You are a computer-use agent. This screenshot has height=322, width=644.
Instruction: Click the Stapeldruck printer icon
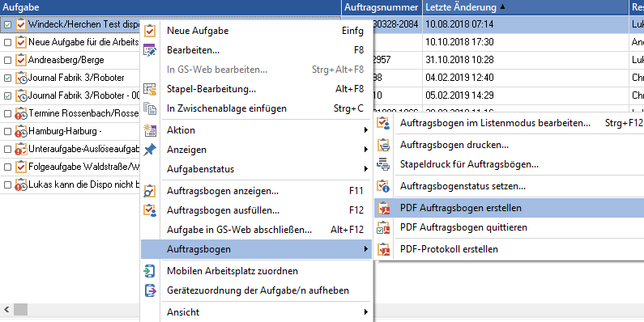click(383, 164)
